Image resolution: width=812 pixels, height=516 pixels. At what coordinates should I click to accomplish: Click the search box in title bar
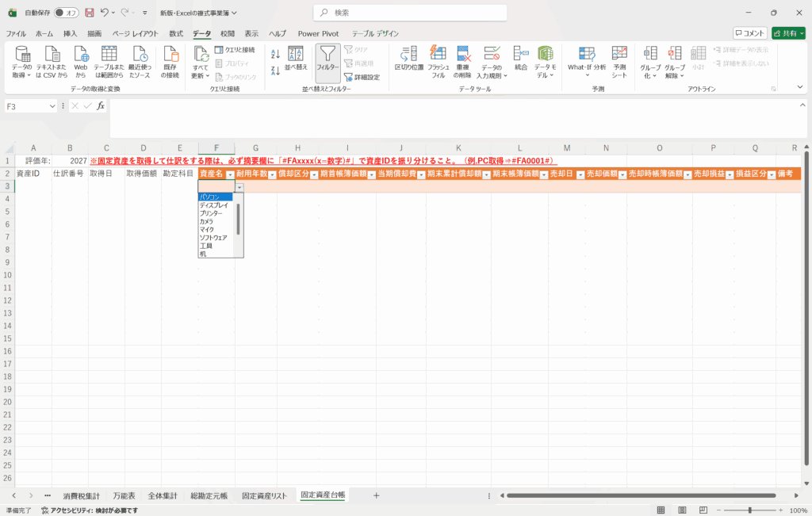coord(405,13)
